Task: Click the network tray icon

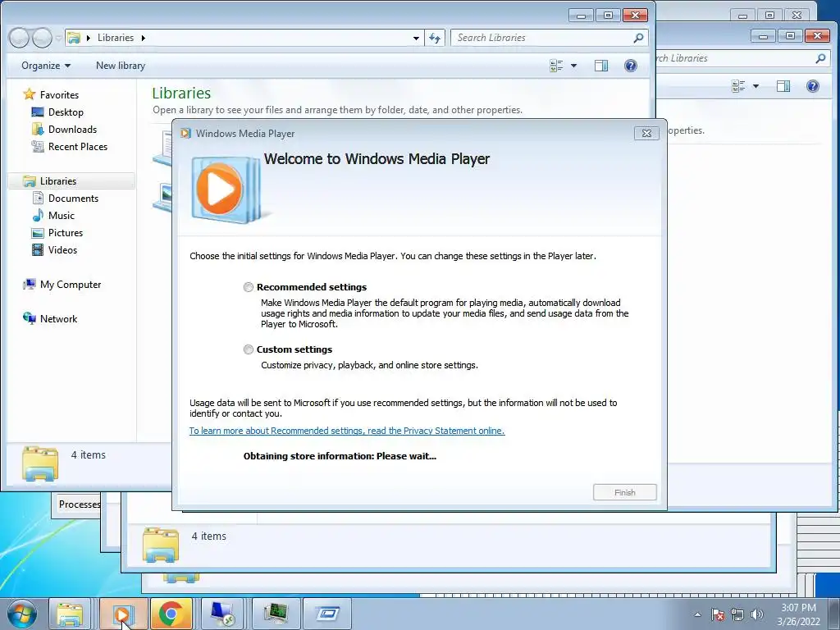Action: [x=737, y=614]
